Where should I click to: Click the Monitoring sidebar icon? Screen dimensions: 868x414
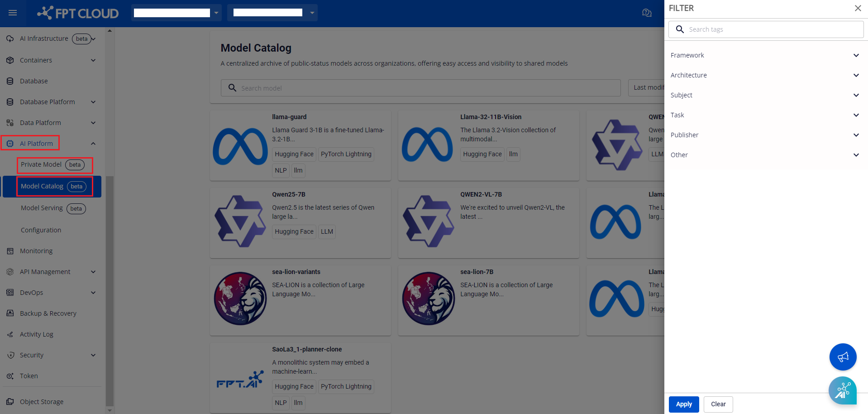click(x=10, y=251)
